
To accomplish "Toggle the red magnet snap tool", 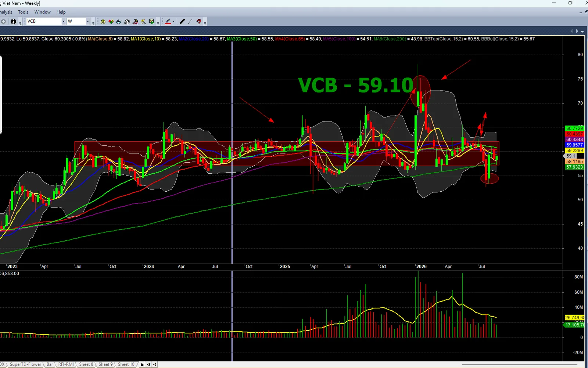I will 198,22.
